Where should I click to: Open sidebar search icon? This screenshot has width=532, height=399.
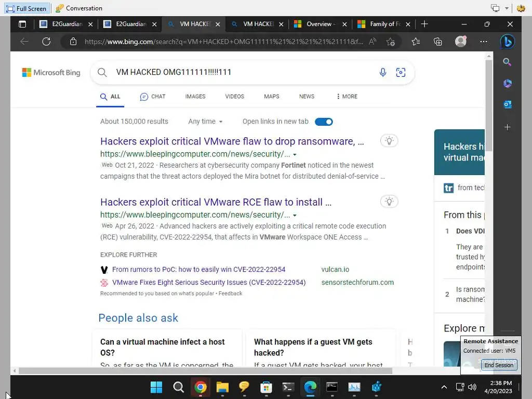point(507,62)
